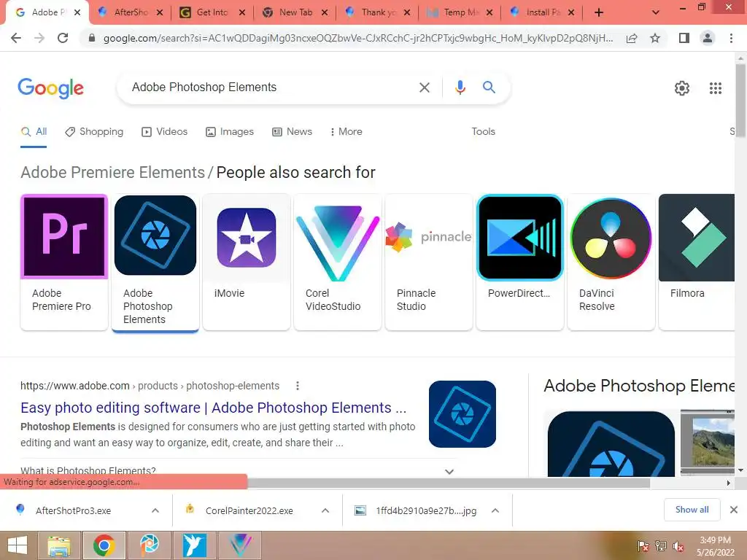The height and width of the screenshot is (560, 747).
Task: Switch to the News results tab
Action: pos(292,132)
